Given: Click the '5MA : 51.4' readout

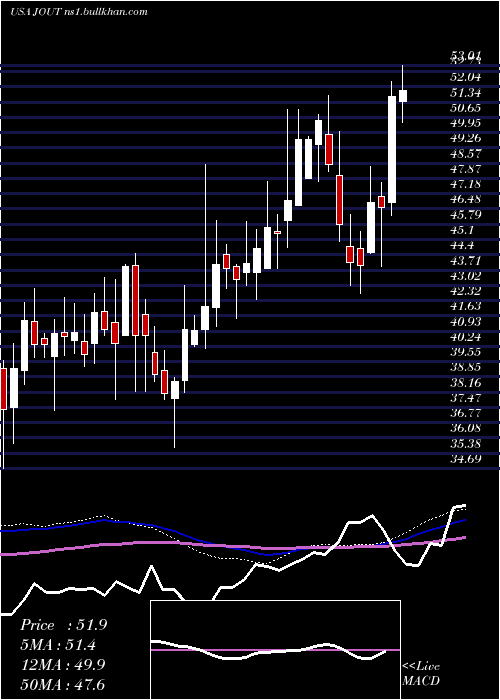Looking at the screenshot, I should [x=59, y=645].
